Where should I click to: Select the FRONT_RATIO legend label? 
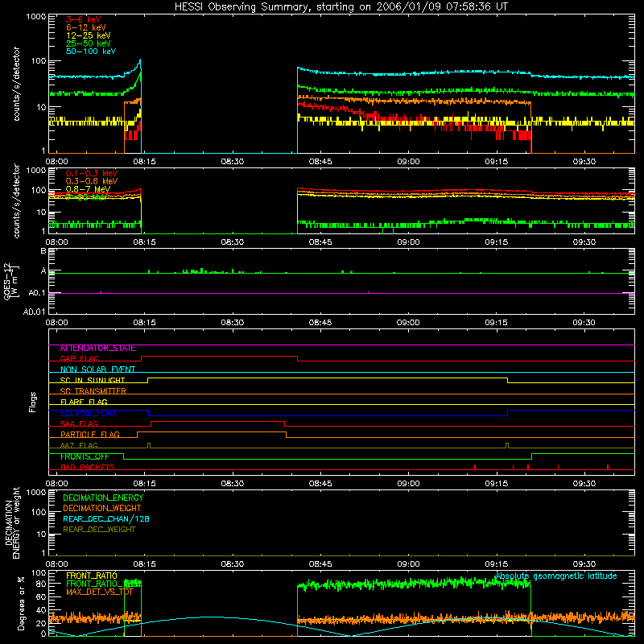[x=92, y=576]
